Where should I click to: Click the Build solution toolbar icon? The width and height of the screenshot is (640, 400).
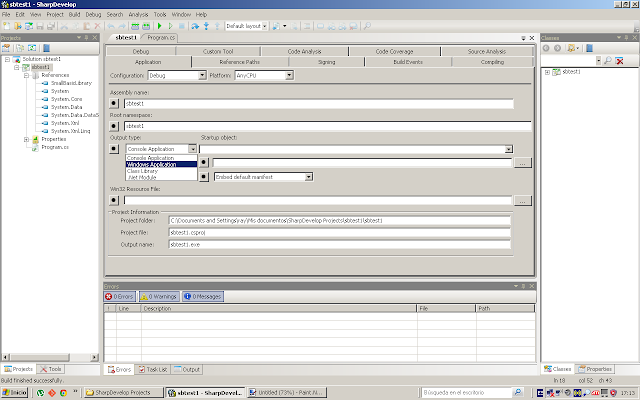point(135,26)
